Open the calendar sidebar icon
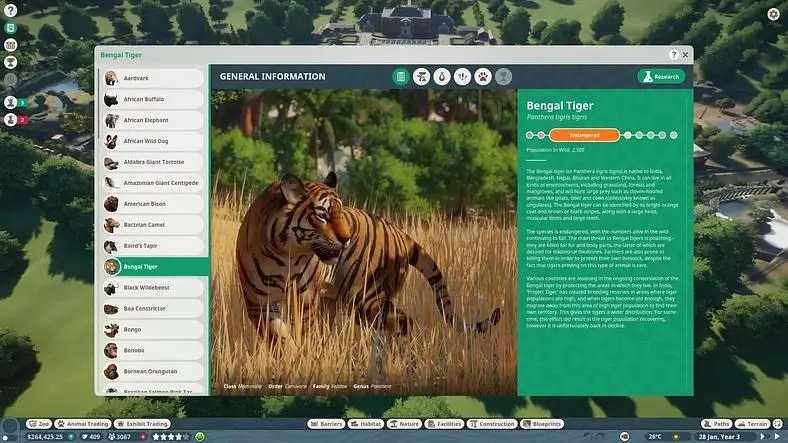788x443 pixels. pos(11,45)
